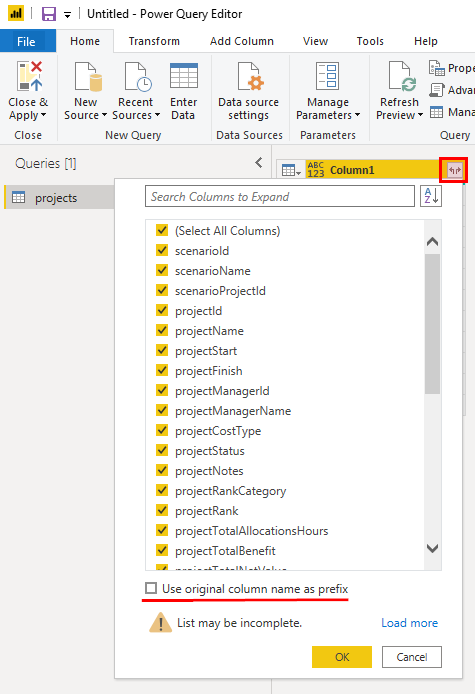Click the Load more link
475x694 pixels.
point(409,623)
